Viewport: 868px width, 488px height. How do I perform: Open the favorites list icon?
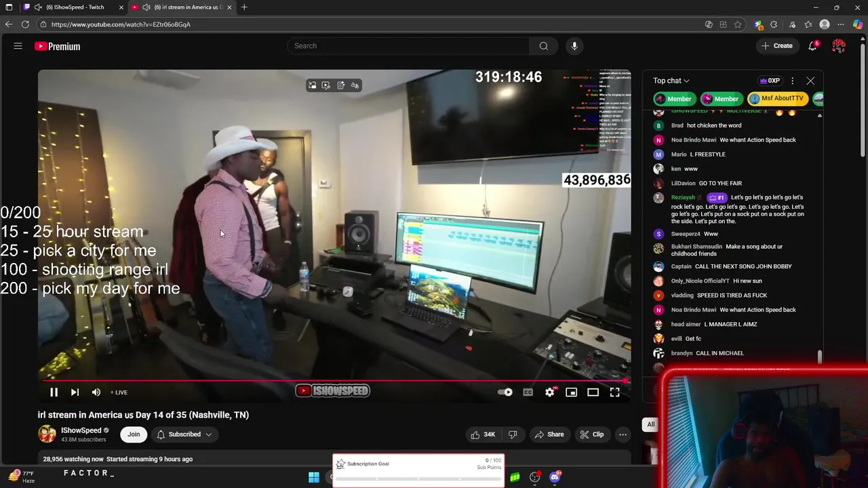(808, 24)
